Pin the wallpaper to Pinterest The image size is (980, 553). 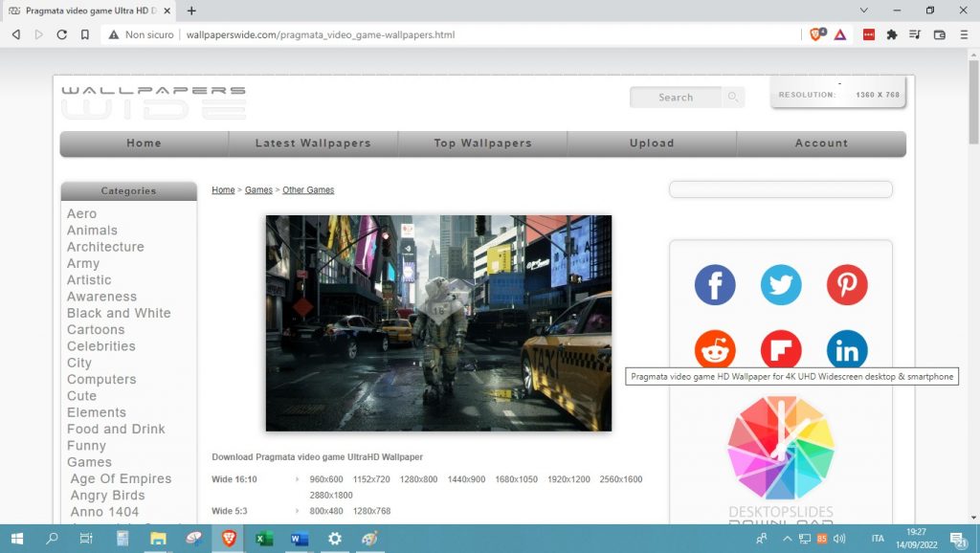coord(846,284)
